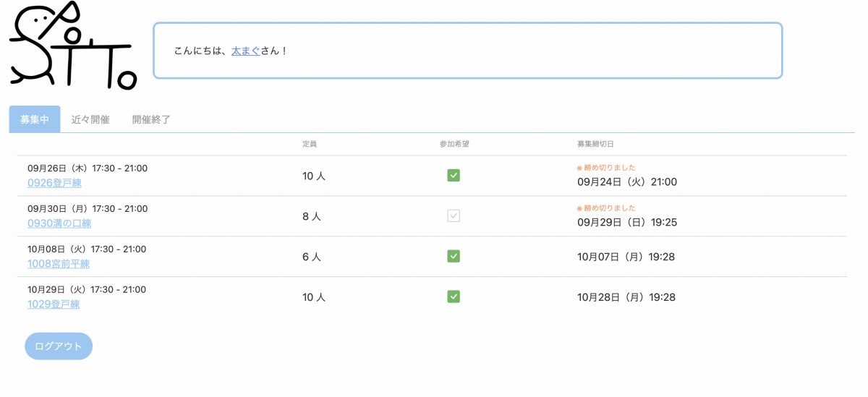The width and height of the screenshot is (868, 397).
Task: Open the 1029登戸練 event link
Action: [x=54, y=304]
